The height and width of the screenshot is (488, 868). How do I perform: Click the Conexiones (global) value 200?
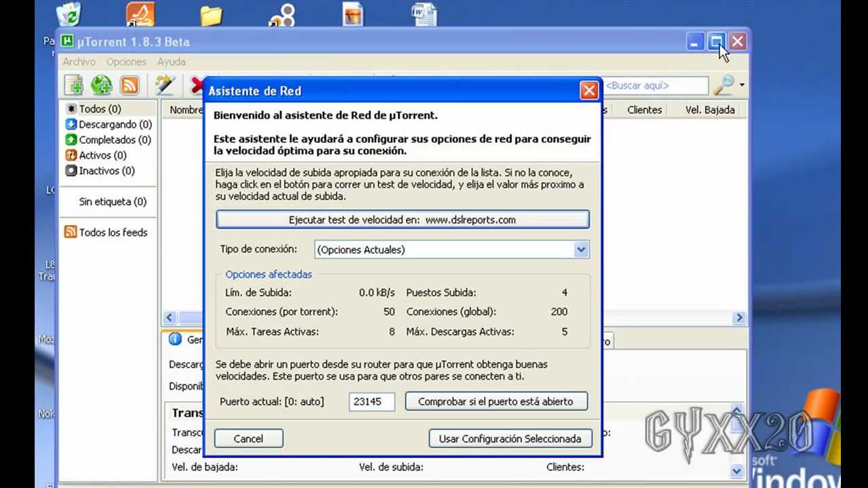tap(559, 312)
